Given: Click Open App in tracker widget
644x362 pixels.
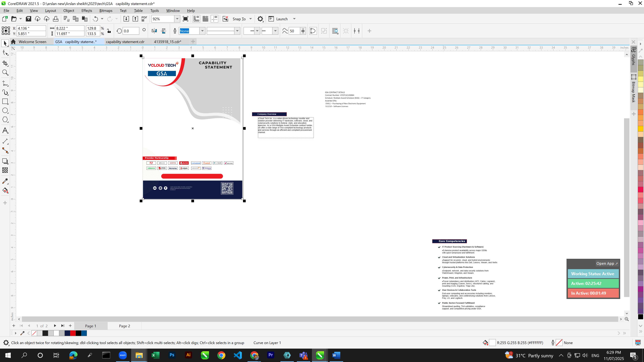Looking at the screenshot, I should point(607,263).
